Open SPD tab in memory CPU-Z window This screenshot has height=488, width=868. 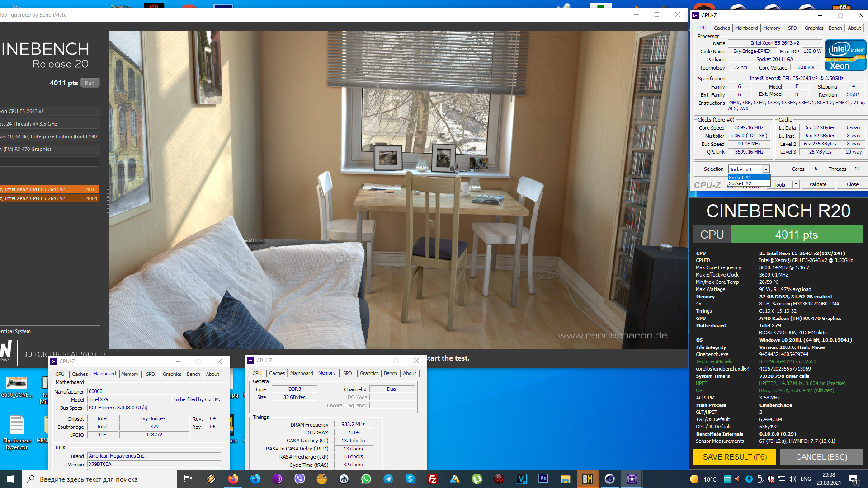click(347, 373)
